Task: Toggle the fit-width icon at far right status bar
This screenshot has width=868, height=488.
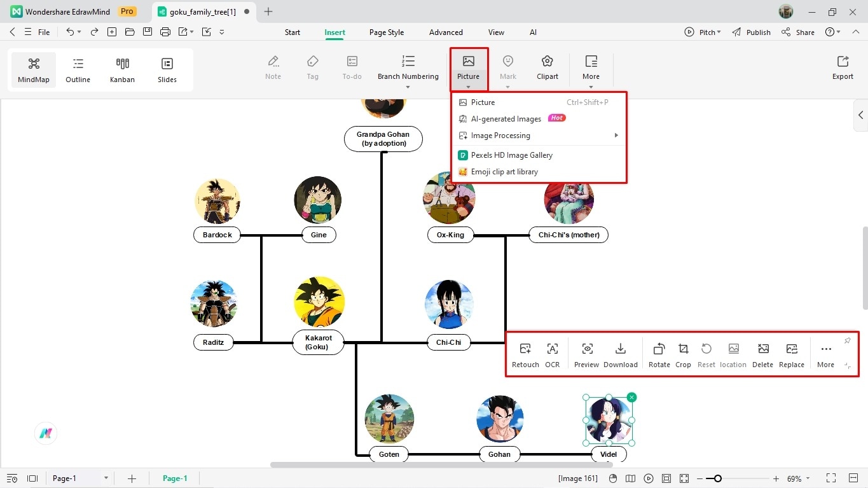Action: pos(853,478)
